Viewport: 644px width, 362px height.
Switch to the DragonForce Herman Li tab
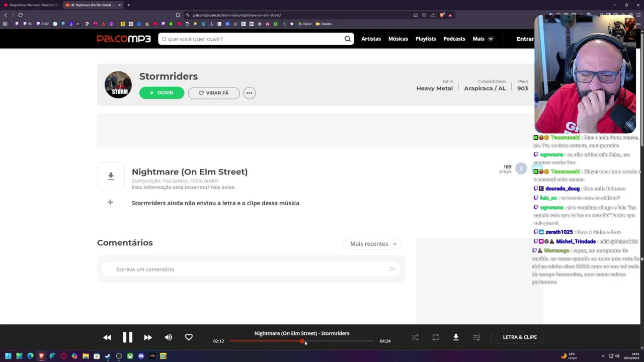tap(31, 5)
